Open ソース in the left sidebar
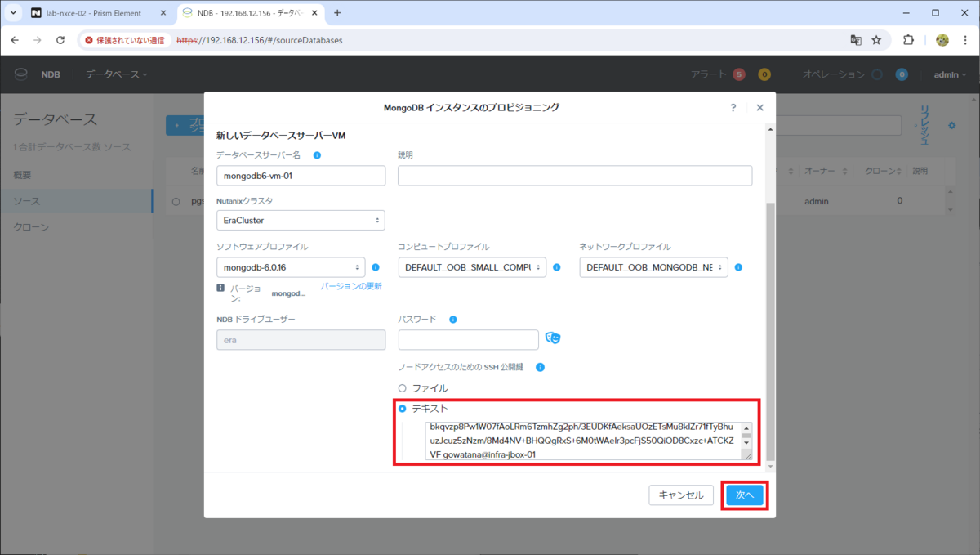The image size is (980, 555). [x=76, y=201]
